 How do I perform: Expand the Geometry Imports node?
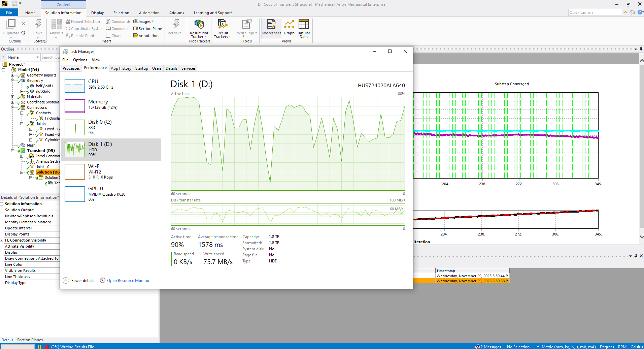[13, 75]
